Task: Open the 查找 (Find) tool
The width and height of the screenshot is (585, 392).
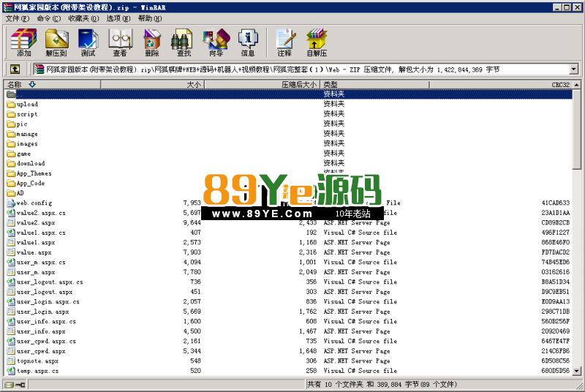Action: click(x=184, y=42)
